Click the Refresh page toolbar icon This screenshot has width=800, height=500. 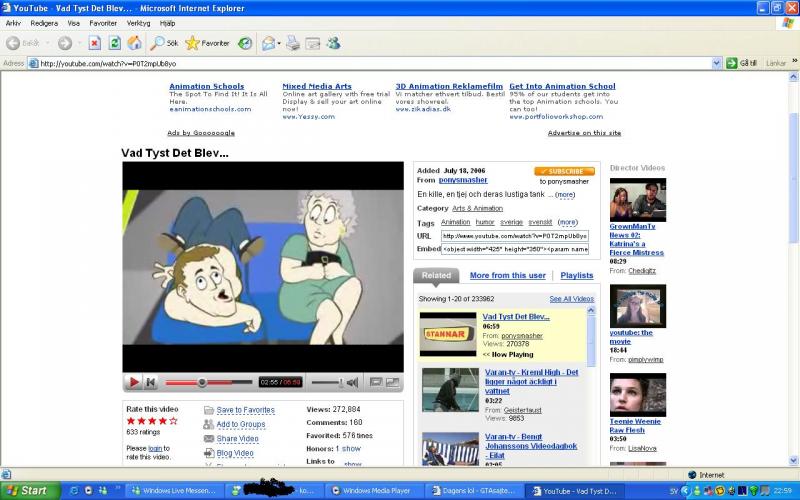point(115,43)
